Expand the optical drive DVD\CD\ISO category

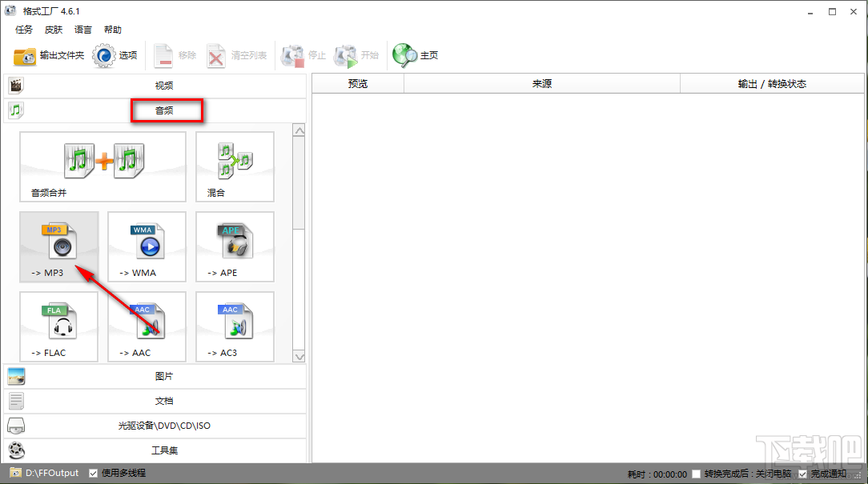(x=155, y=426)
